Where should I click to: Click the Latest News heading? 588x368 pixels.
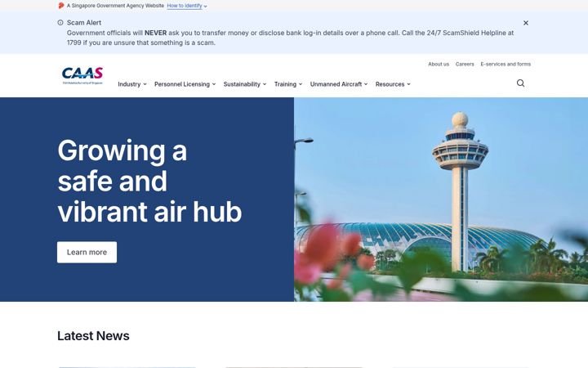click(x=93, y=336)
